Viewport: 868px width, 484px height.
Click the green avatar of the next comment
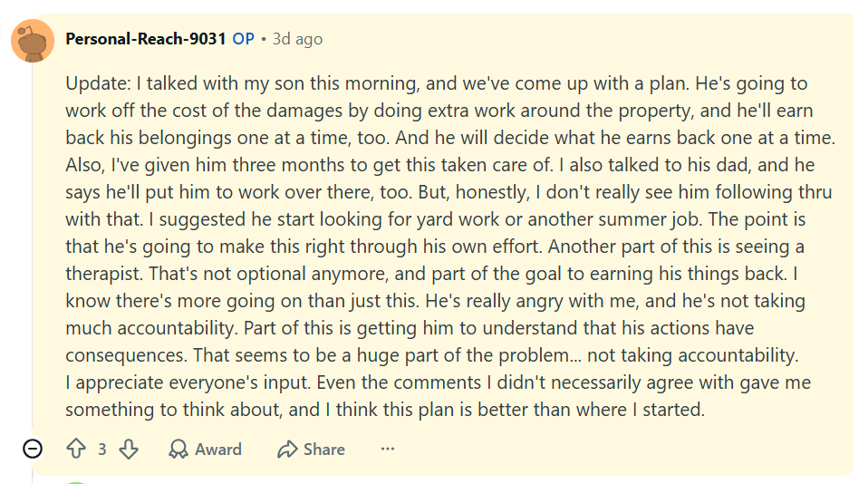click(77, 483)
